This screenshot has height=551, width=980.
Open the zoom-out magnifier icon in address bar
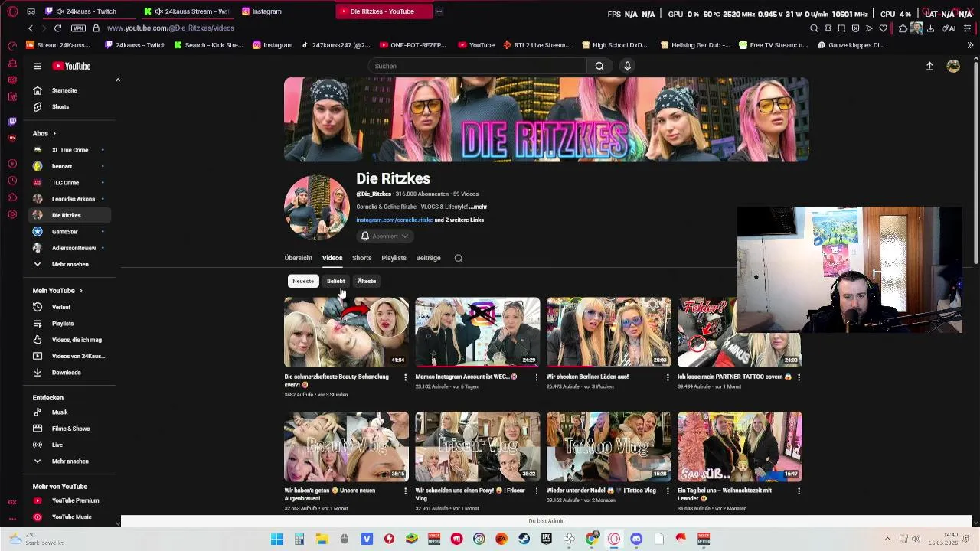point(814,28)
